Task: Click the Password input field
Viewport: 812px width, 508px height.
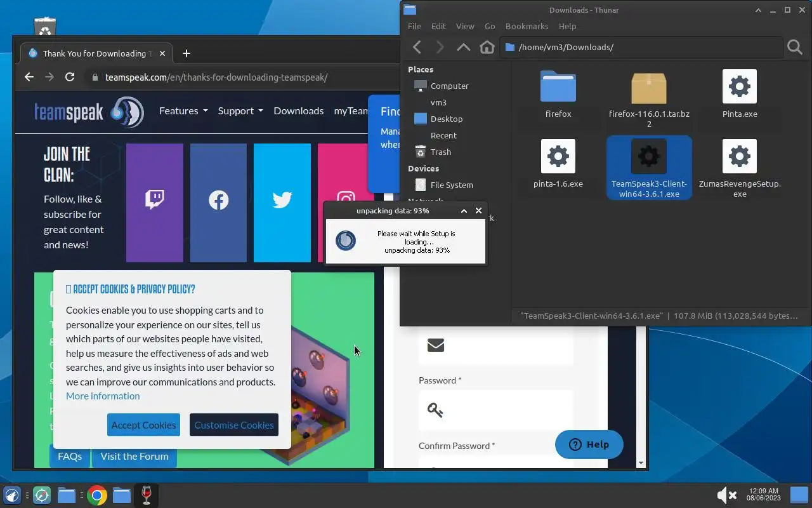Action: click(x=496, y=410)
